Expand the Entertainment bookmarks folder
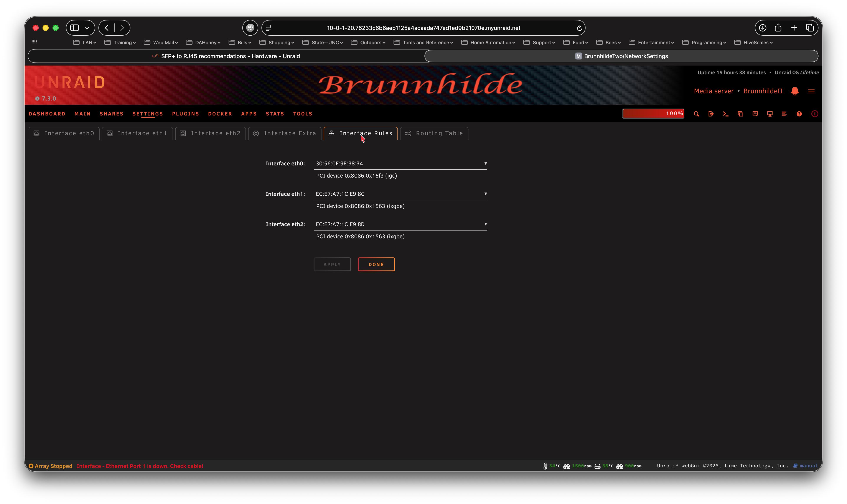 (x=651, y=43)
